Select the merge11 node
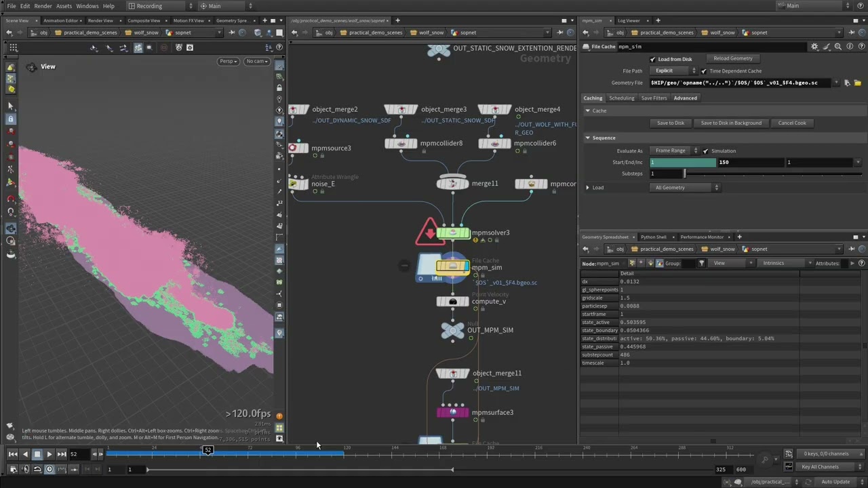The height and width of the screenshot is (488, 868). click(x=453, y=184)
